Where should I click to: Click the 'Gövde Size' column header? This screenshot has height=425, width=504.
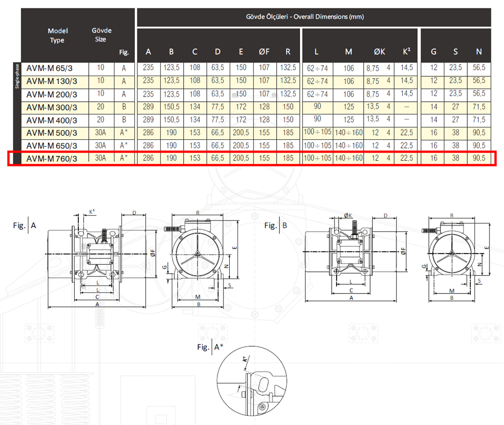coord(101,35)
